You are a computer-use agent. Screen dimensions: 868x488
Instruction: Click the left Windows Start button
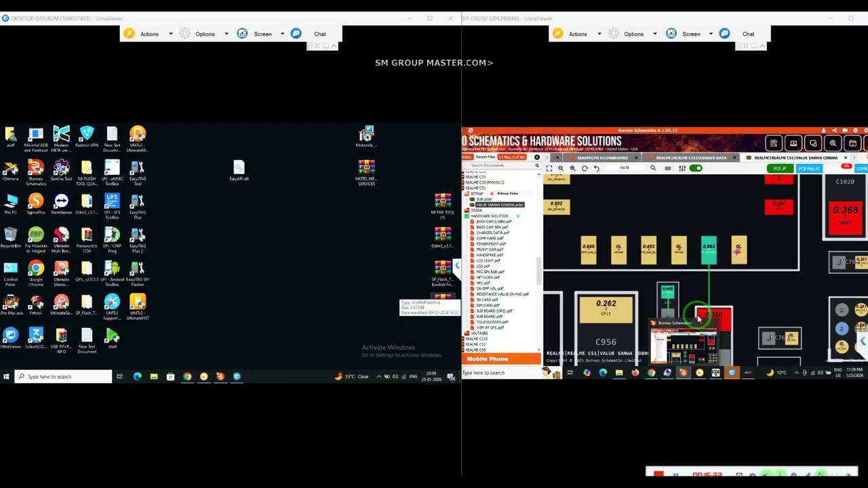tap(6, 377)
